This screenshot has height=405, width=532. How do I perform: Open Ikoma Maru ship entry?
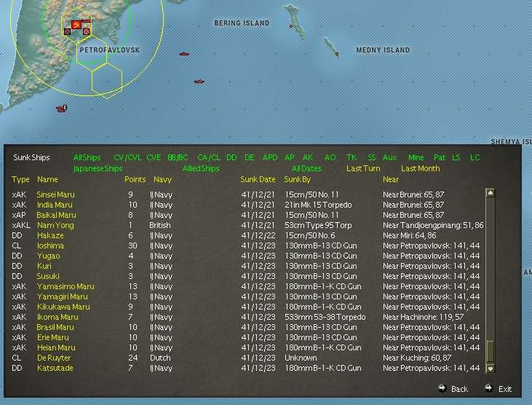click(x=57, y=317)
